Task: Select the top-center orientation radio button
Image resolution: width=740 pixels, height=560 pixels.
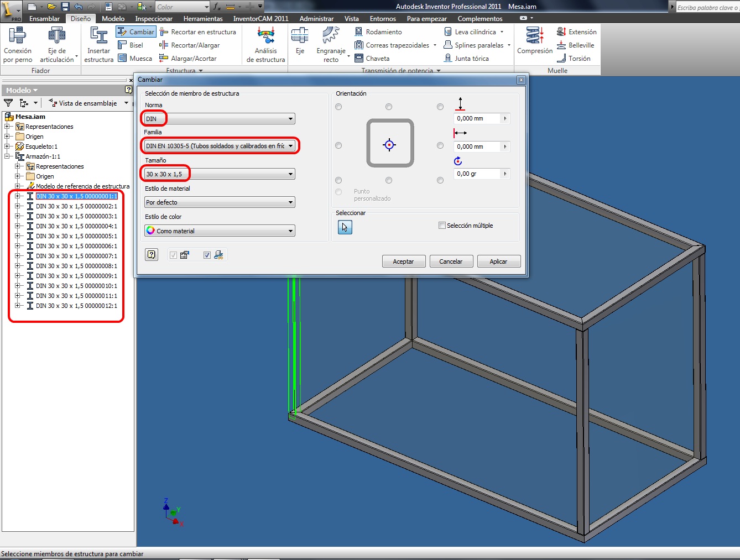Action: click(x=389, y=107)
